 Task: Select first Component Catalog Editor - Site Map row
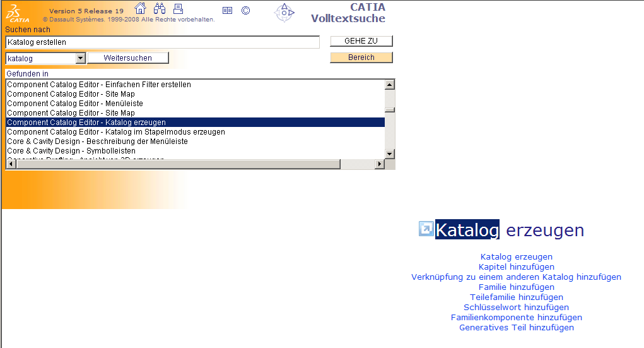(195, 93)
